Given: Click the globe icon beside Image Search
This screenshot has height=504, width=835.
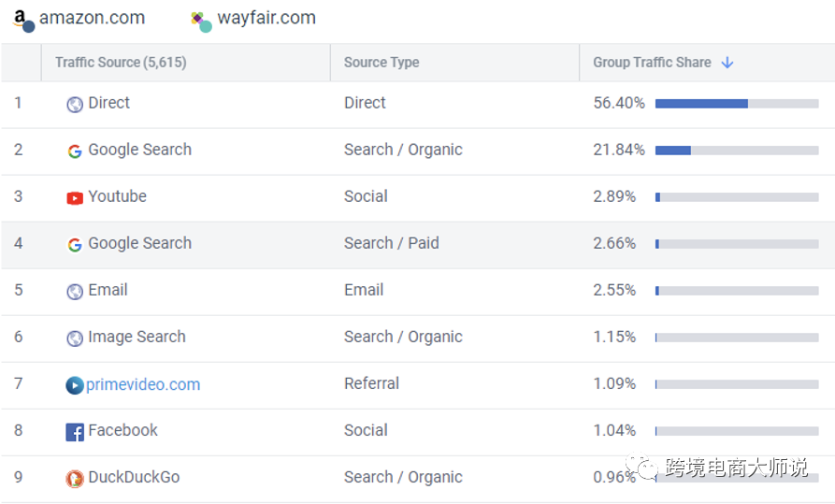Looking at the screenshot, I should pos(75,338).
